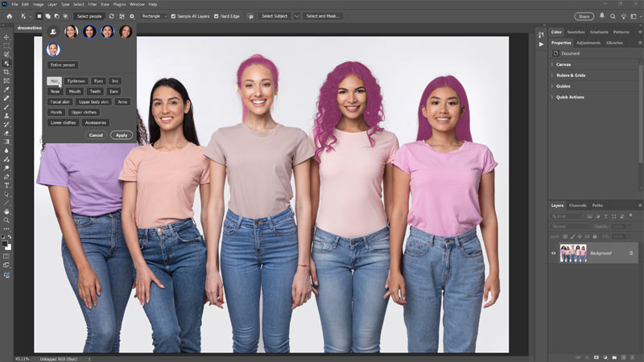Select the Pen tool

click(6, 176)
